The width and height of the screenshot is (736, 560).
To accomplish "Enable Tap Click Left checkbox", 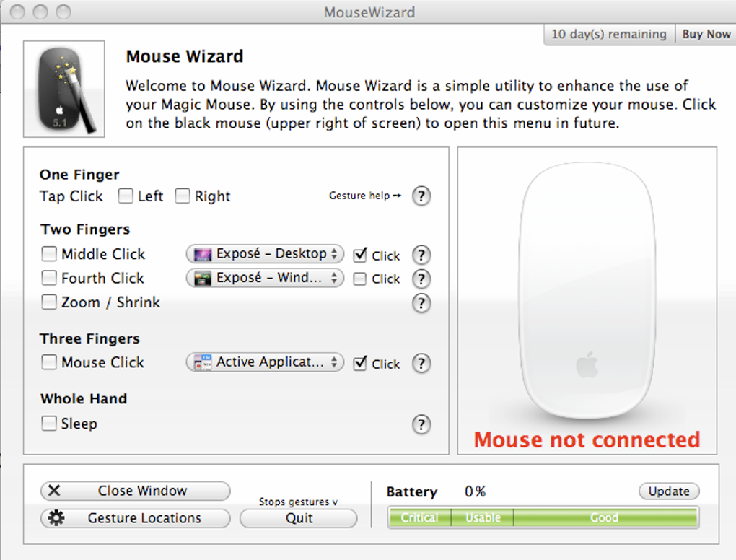I will (126, 196).
